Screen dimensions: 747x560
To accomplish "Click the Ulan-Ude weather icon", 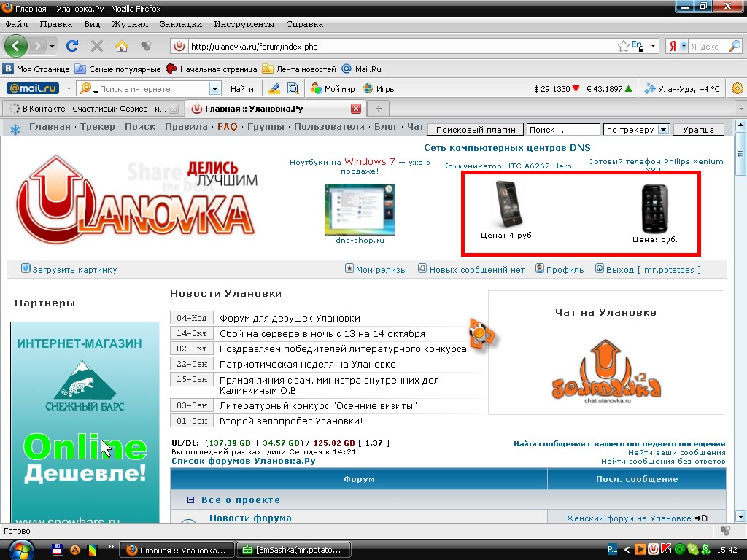I will tap(649, 88).
